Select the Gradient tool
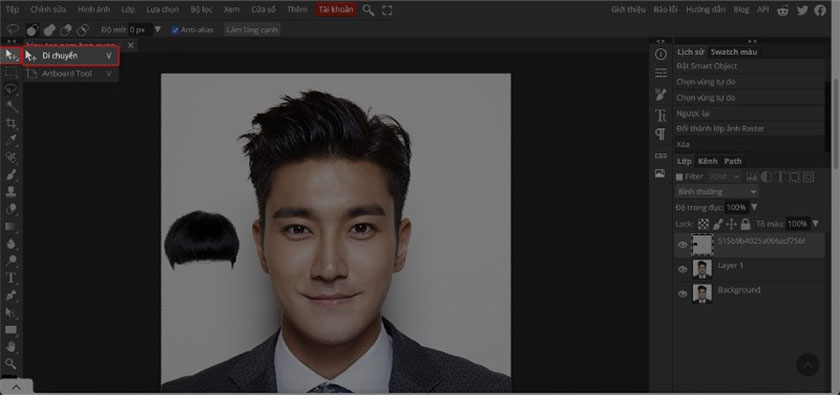This screenshot has width=840, height=395. coord(11,226)
